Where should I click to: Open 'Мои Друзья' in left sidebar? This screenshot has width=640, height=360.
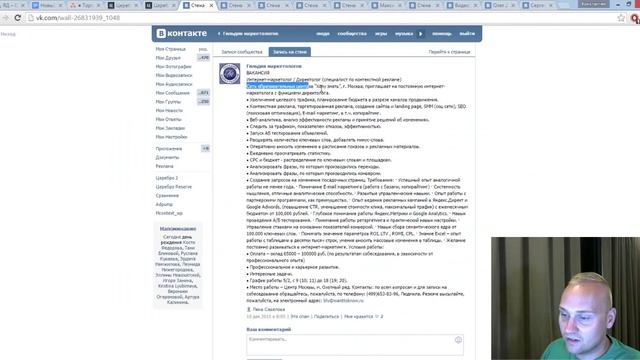pyautogui.click(x=168, y=58)
